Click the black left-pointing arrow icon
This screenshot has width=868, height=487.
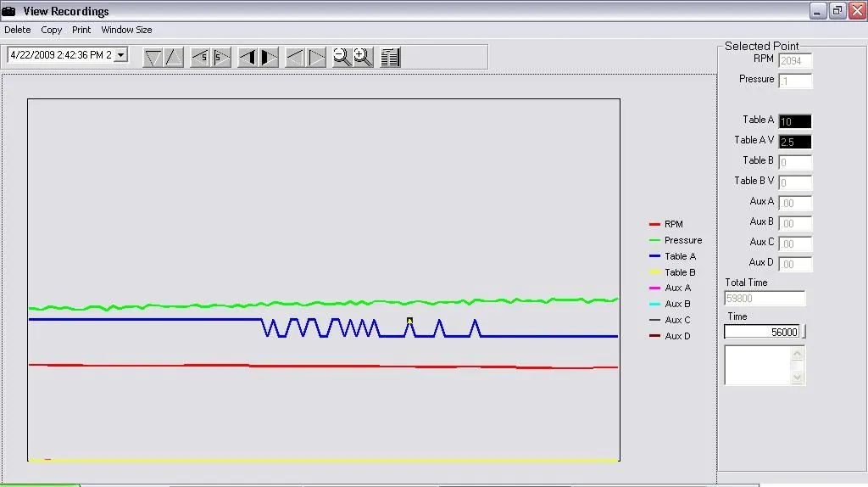[x=248, y=57]
